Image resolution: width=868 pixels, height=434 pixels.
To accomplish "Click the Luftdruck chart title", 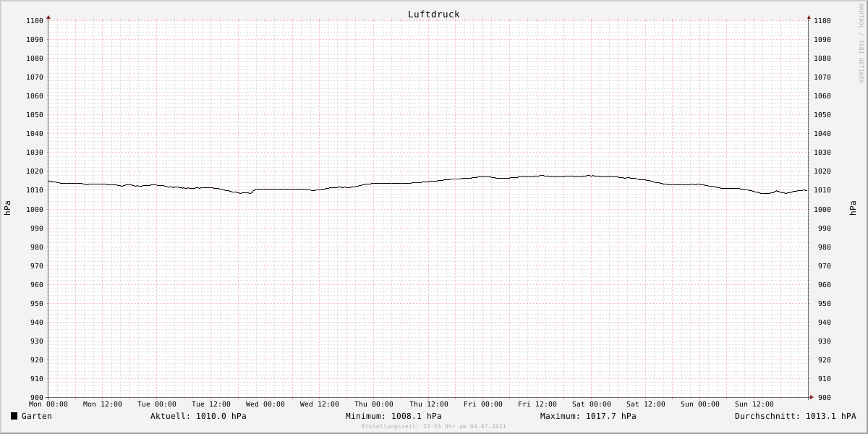I will pos(433,14).
